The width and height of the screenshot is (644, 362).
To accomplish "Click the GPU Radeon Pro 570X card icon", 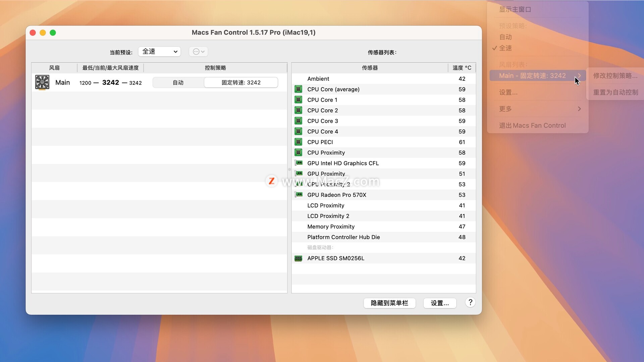I will coord(299,195).
